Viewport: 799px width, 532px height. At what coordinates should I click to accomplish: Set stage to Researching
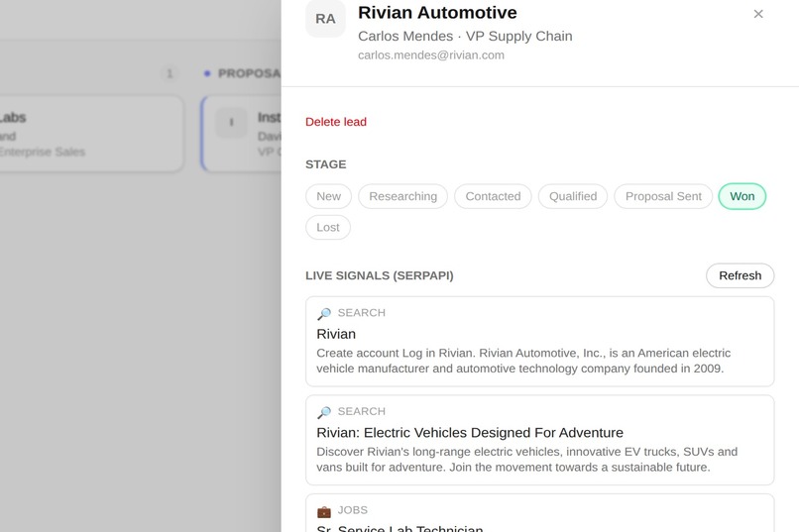click(403, 196)
